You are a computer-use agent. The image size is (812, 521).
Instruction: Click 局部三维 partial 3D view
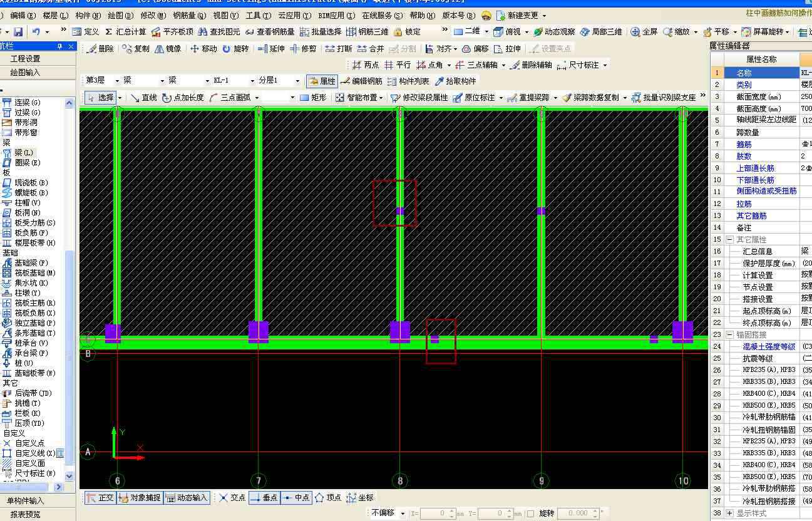click(x=601, y=32)
